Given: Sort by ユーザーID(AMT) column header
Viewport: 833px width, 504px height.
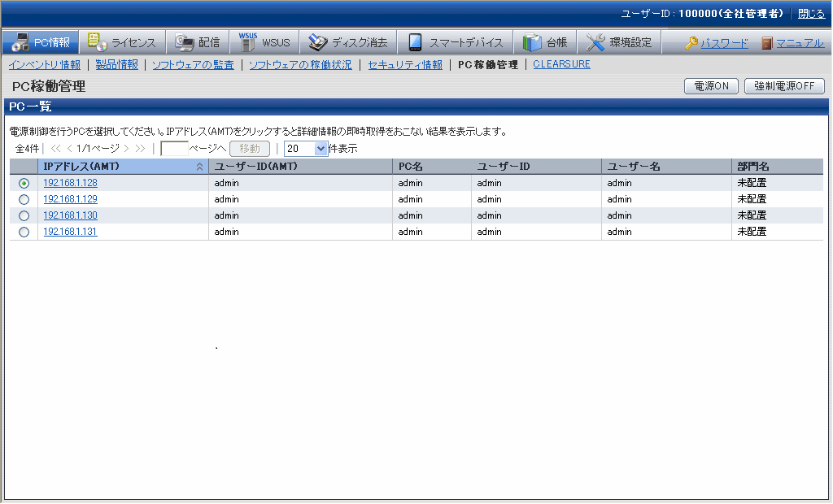Looking at the screenshot, I should click(x=255, y=167).
